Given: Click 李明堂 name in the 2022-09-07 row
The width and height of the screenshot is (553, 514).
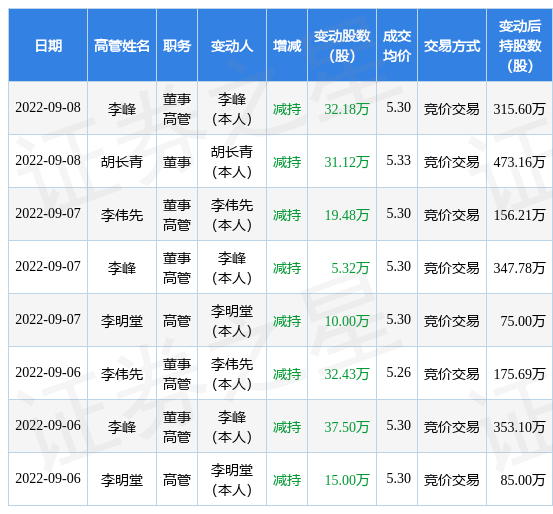Looking at the screenshot, I should click(122, 321).
